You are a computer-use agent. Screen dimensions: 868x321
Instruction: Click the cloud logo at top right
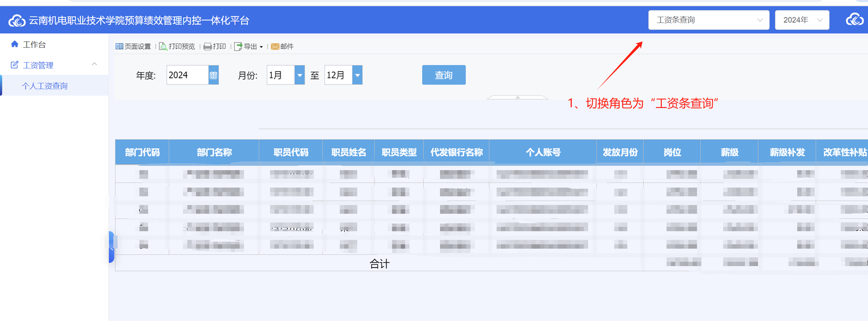click(x=854, y=20)
